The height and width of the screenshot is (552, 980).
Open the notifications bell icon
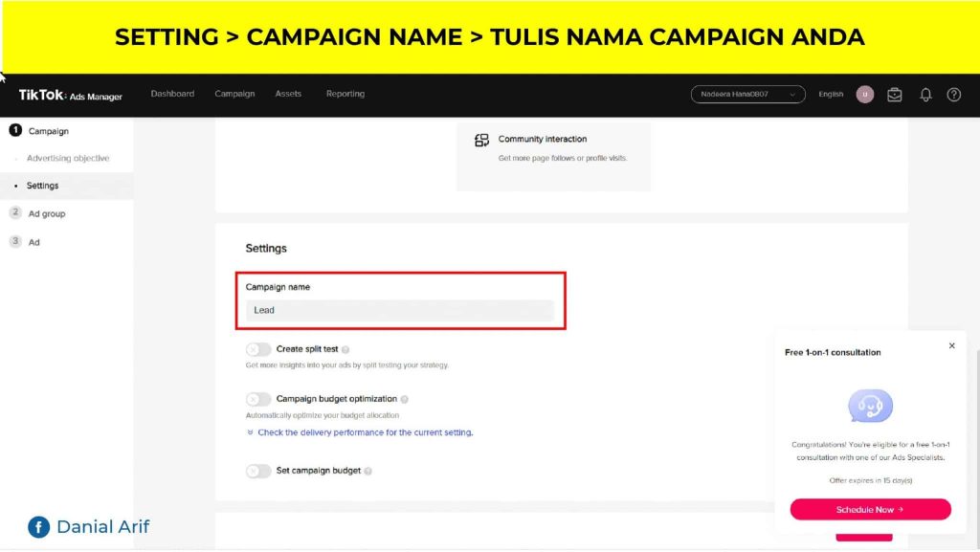click(x=925, y=95)
